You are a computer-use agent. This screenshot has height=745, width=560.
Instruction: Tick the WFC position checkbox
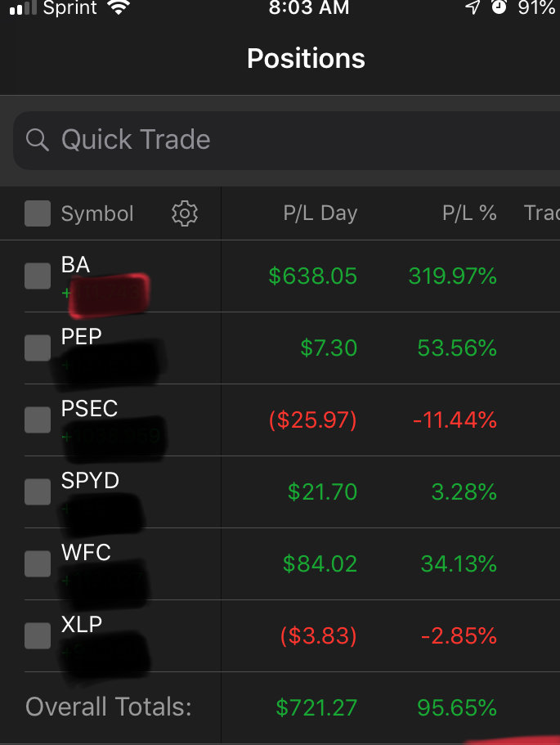38,563
